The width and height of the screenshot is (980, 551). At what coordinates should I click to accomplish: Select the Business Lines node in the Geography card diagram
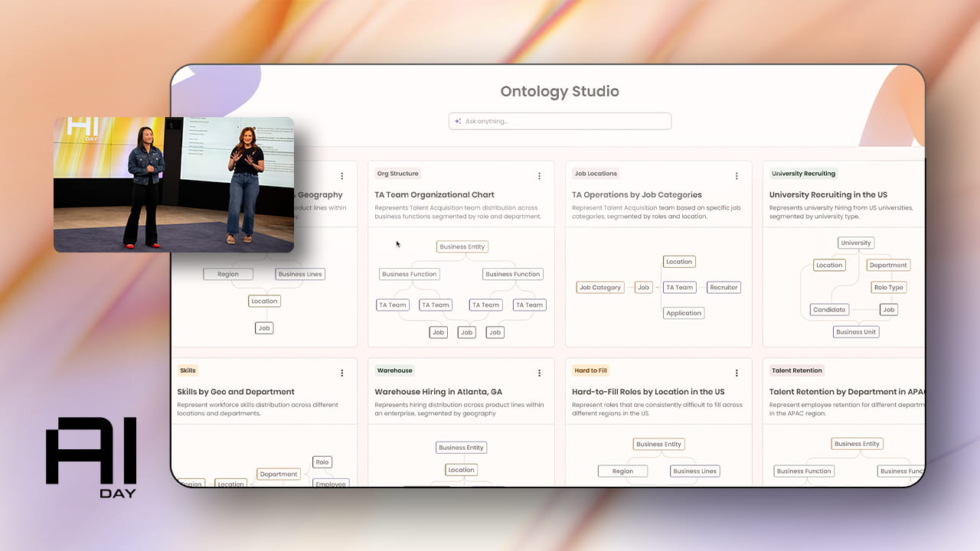pyautogui.click(x=300, y=274)
